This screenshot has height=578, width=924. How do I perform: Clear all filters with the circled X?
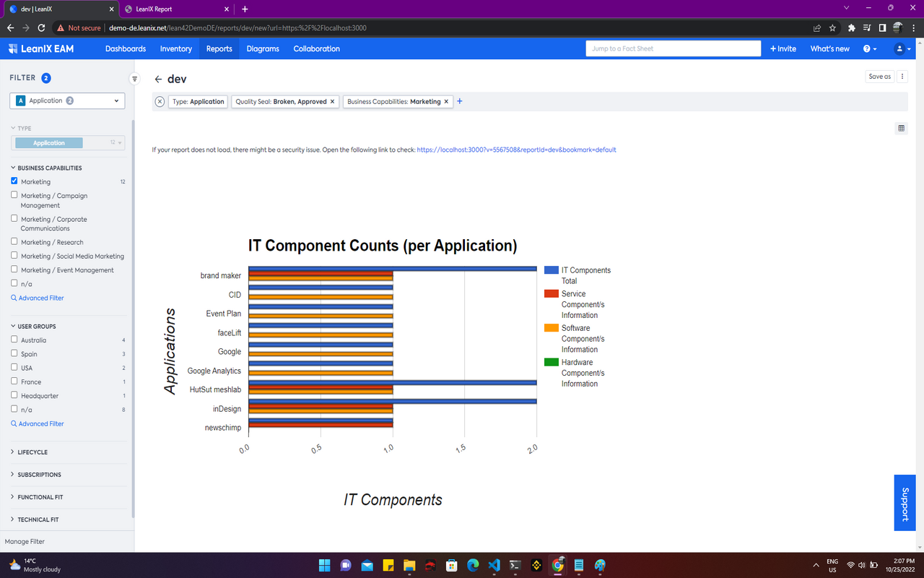coord(160,102)
